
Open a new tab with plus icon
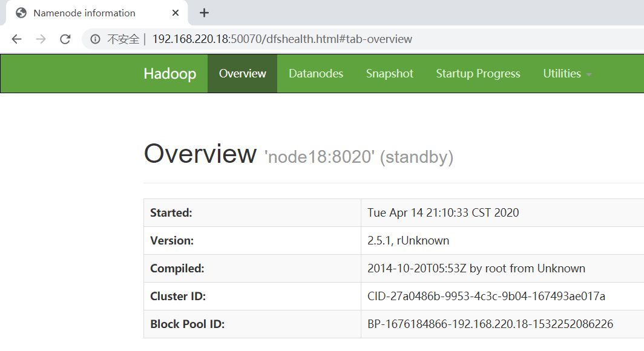pos(204,13)
